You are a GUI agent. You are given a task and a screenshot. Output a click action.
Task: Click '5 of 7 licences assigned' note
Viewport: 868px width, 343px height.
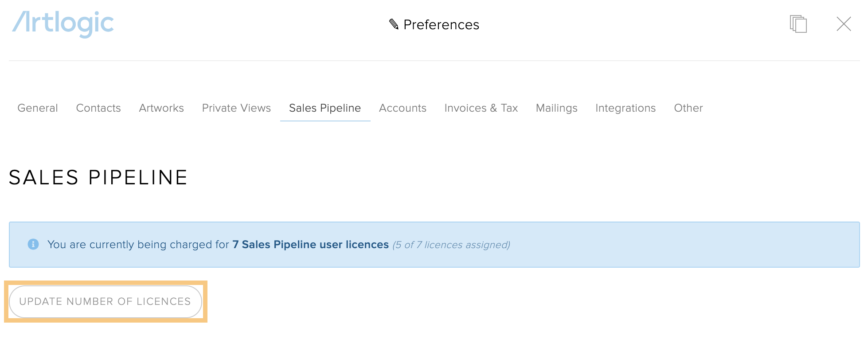click(x=451, y=245)
